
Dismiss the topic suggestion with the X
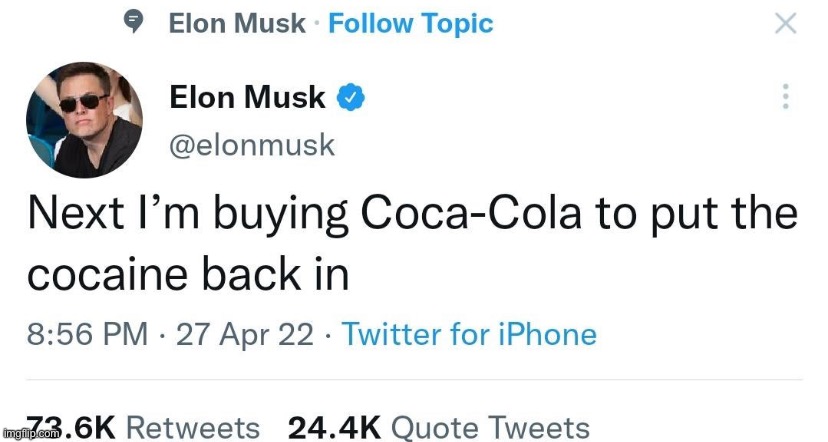[x=786, y=24]
